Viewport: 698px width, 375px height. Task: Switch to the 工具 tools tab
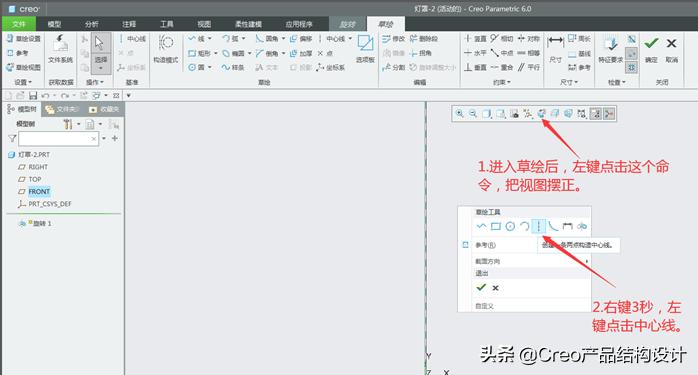tap(166, 24)
